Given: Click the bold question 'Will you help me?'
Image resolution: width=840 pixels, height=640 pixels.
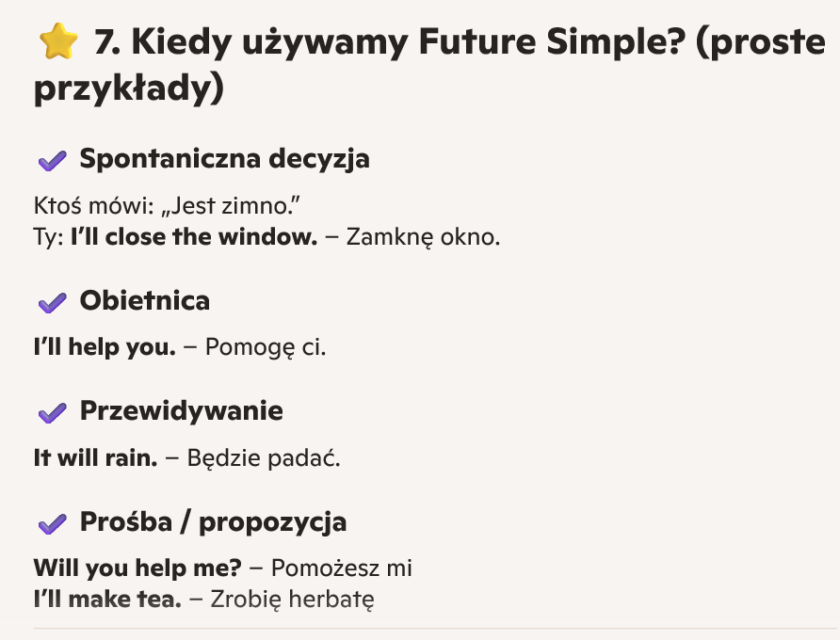Looking at the screenshot, I should (x=137, y=568).
